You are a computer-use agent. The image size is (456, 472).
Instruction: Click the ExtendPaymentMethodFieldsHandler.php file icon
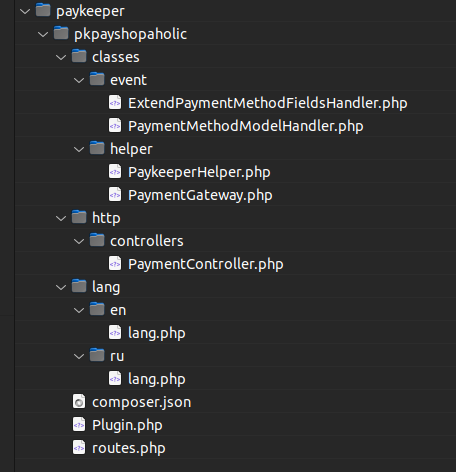tap(115, 102)
